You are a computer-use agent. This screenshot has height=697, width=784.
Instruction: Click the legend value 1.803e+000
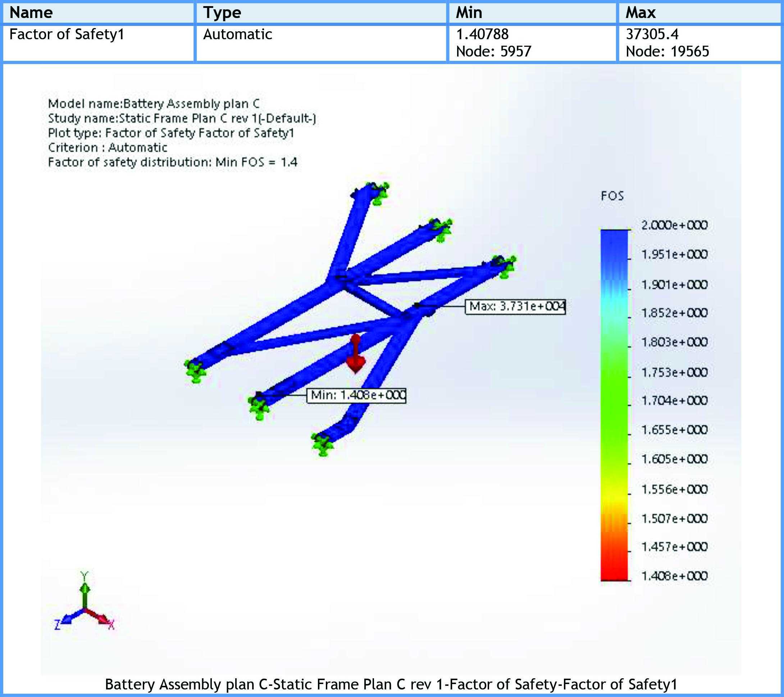(674, 342)
